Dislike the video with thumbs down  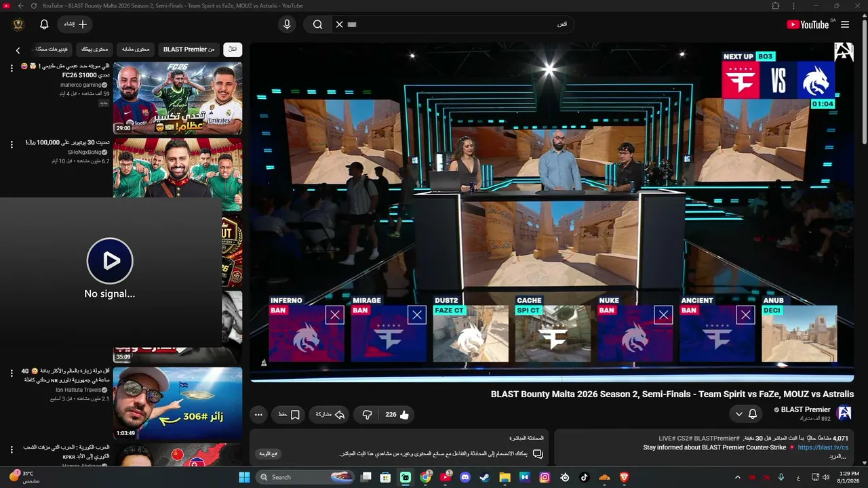(x=367, y=415)
